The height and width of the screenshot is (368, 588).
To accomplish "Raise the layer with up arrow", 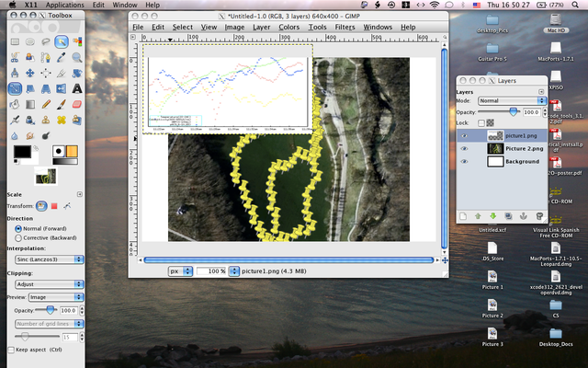I will pos(478,216).
